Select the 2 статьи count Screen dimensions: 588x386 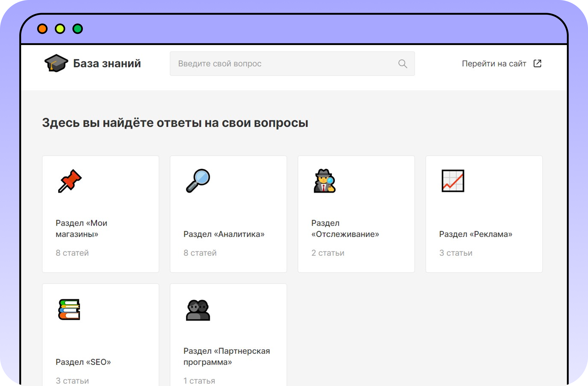(328, 253)
